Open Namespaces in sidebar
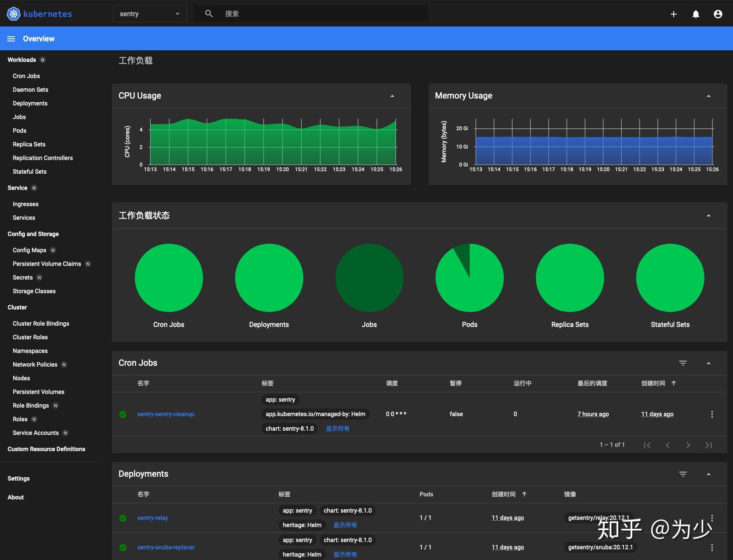The image size is (733, 560). tap(30, 351)
